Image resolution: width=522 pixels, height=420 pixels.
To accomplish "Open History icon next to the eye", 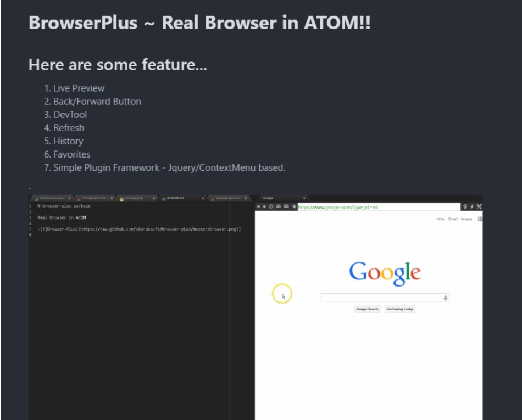I will [x=286, y=206].
